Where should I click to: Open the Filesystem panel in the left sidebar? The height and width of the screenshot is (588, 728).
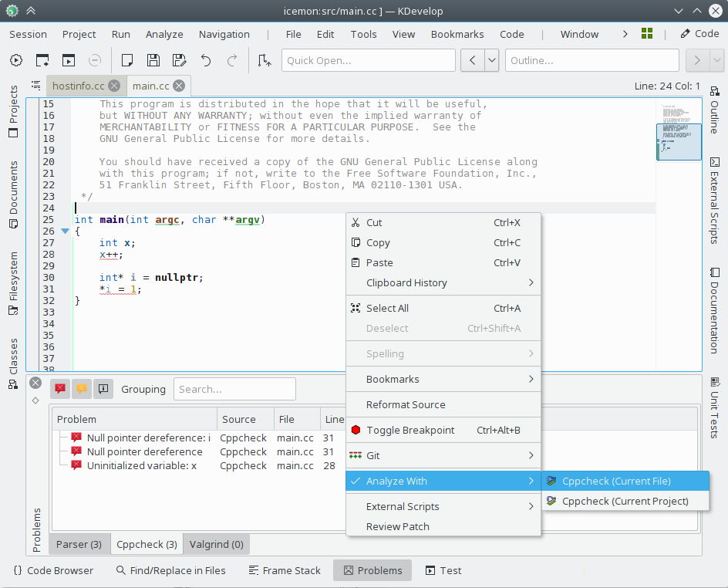tap(12, 278)
